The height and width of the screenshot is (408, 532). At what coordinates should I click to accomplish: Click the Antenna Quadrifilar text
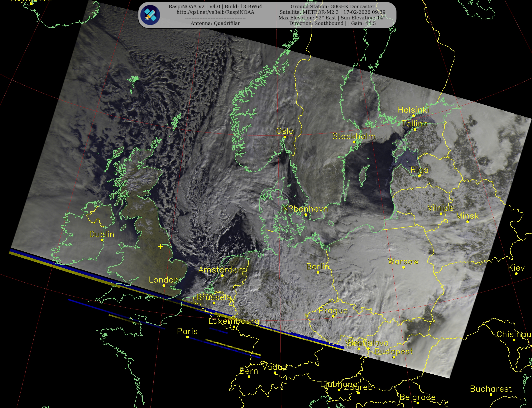coord(215,23)
